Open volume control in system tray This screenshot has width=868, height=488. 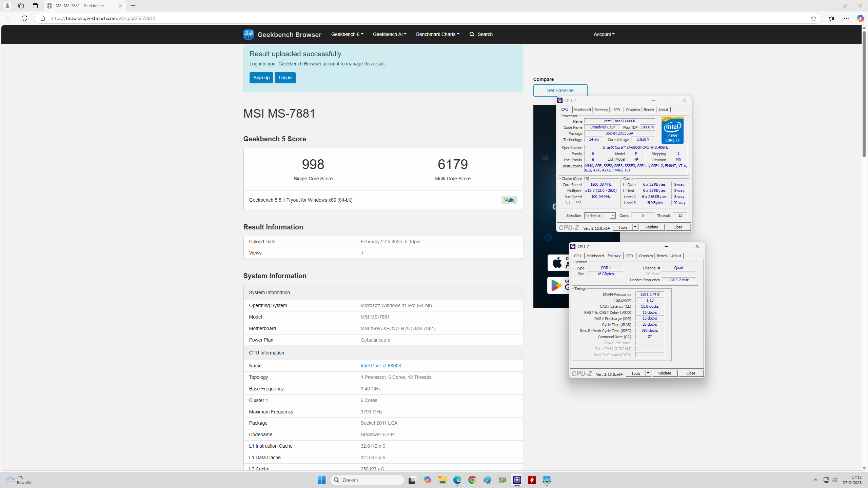835,480
